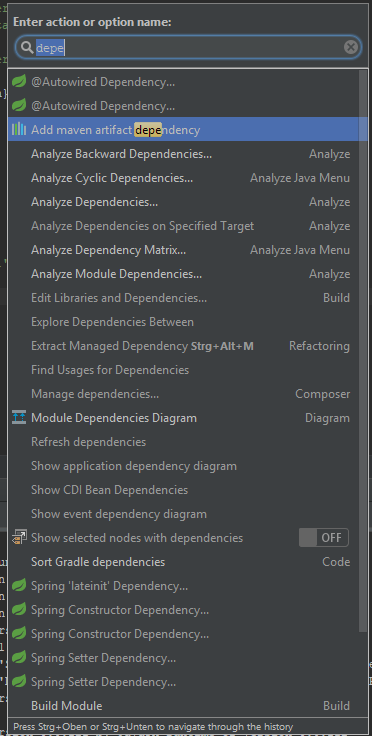Click first @Autowired Dependency leaf icon

point(19,82)
